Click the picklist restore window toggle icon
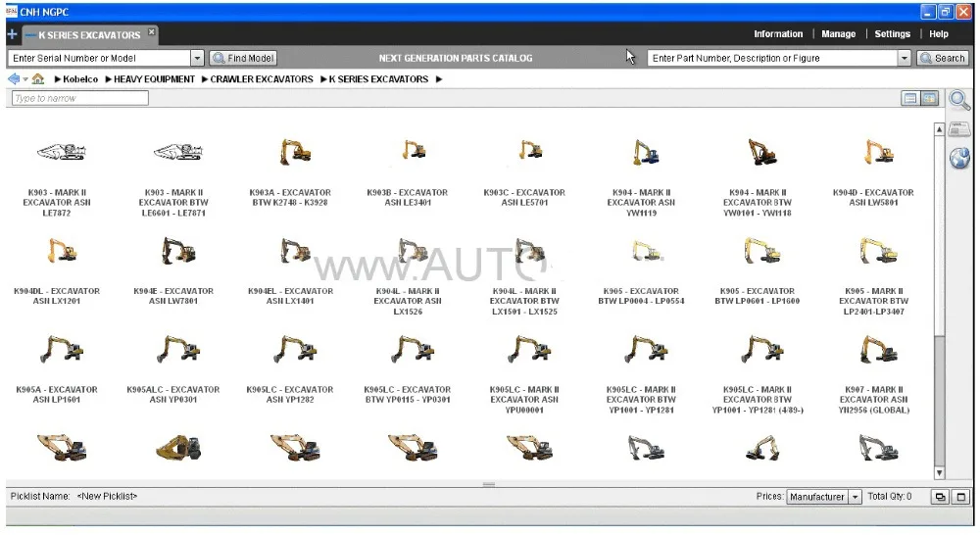Image resolution: width=980 pixels, height=535 pixels. tap(940, 497)
